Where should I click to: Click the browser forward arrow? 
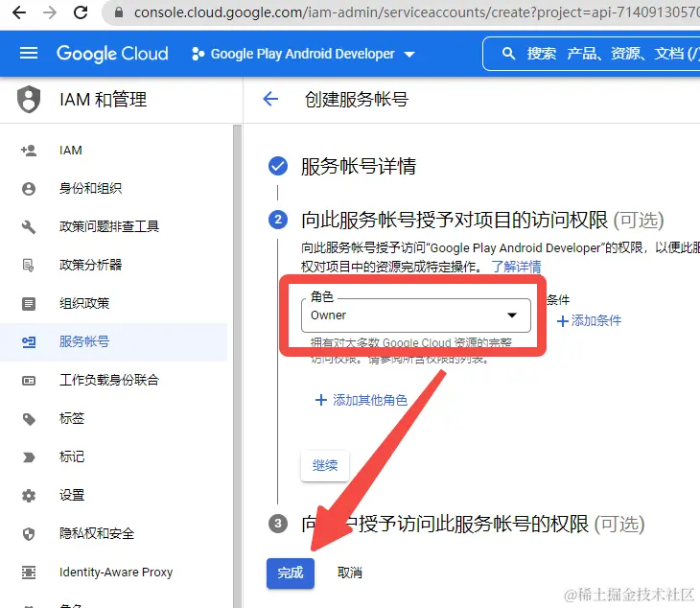50,12
